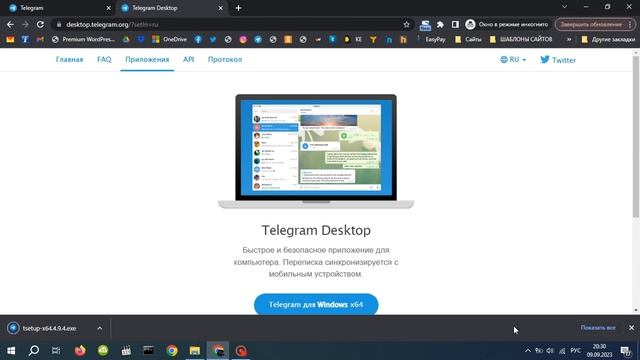Open the Twitter bird bookmark icon
Image resolution: width=640 pixels, height=360 pixels.
click(213, 40)
